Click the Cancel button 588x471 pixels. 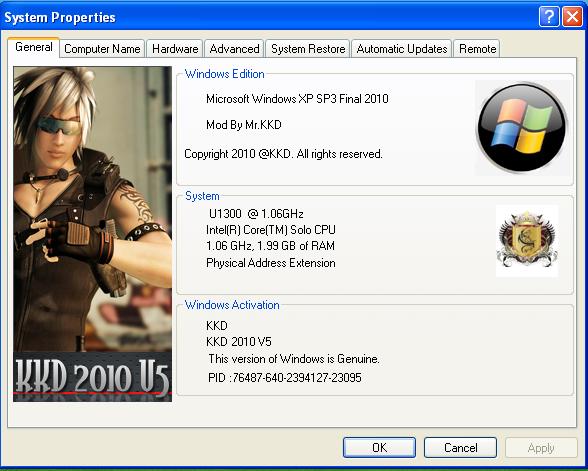(460, 447)
